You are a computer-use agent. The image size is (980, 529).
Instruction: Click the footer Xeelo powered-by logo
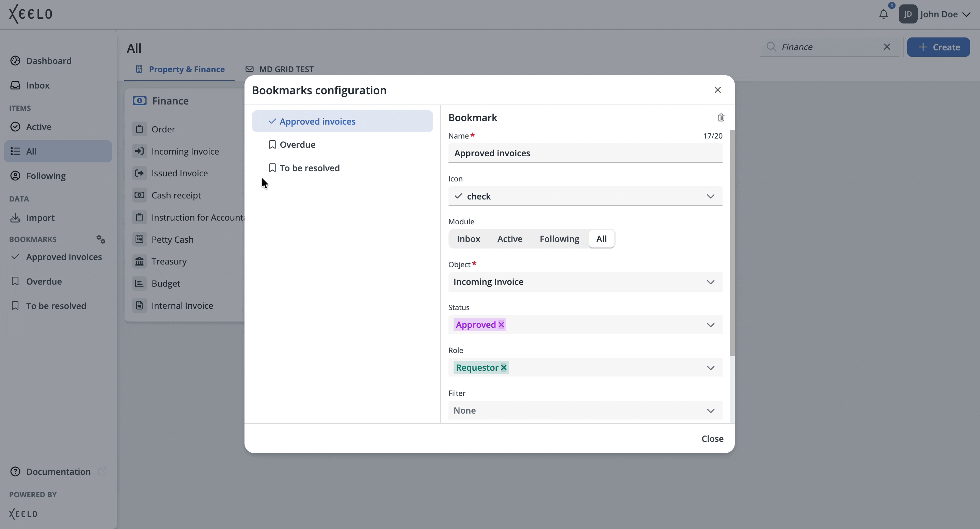tap(23, 514)
